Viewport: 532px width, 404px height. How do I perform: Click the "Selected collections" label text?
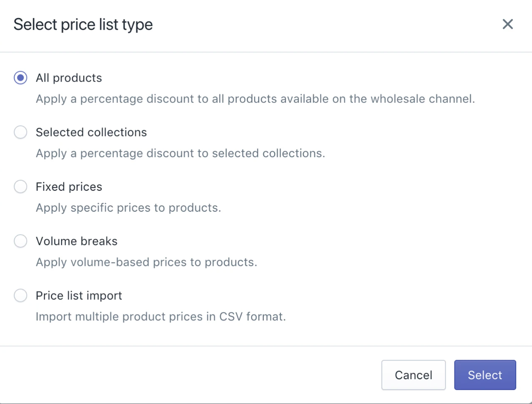(91, 132)
